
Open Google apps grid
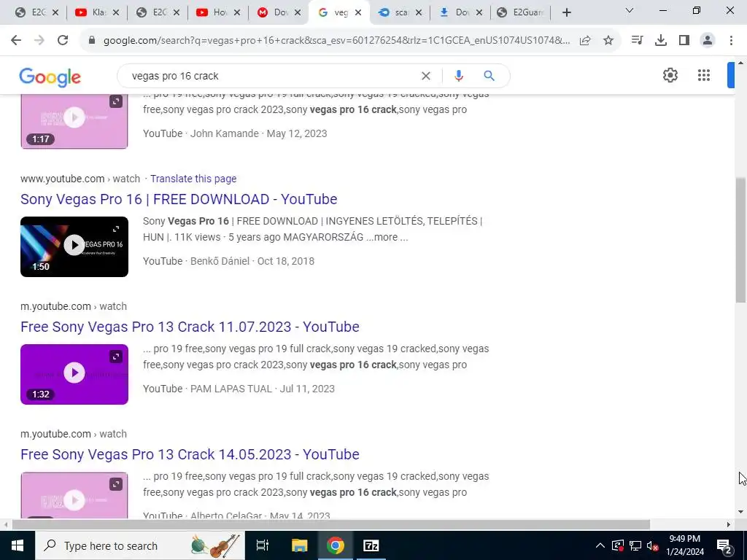click(704, 75)
